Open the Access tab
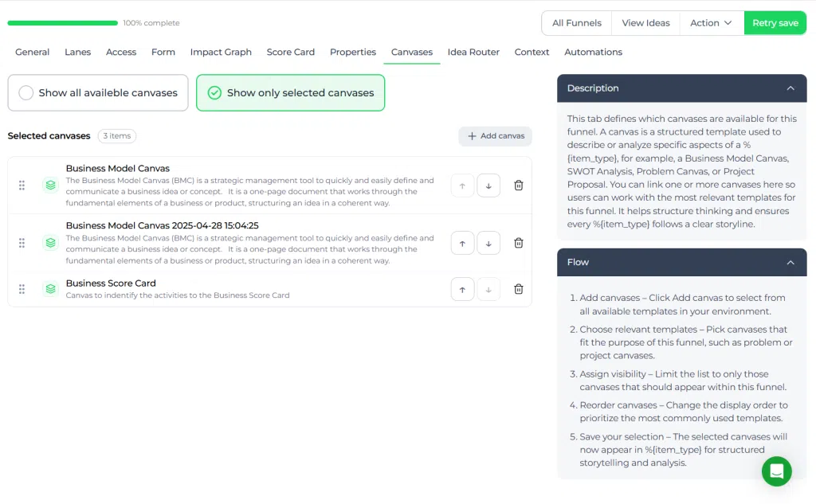The height and width of the screenshot is (504, 816). 121,52
